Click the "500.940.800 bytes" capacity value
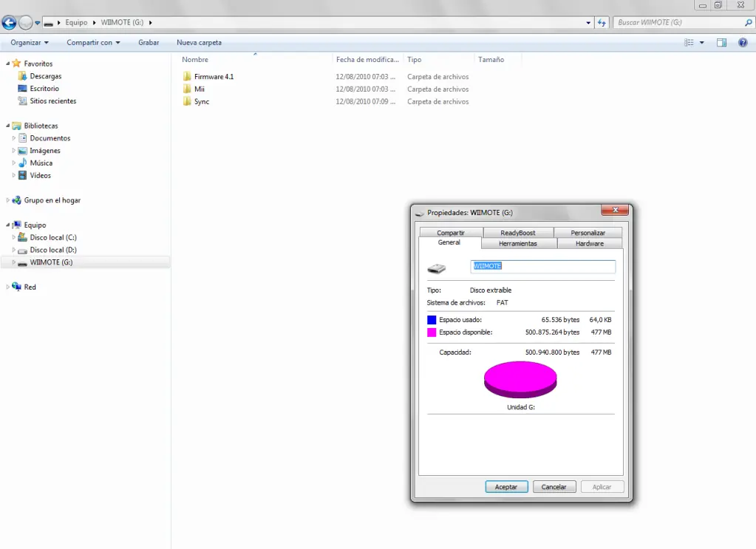Image resolution: width=756 pixels, height=549 pixels. coord(553,352)
